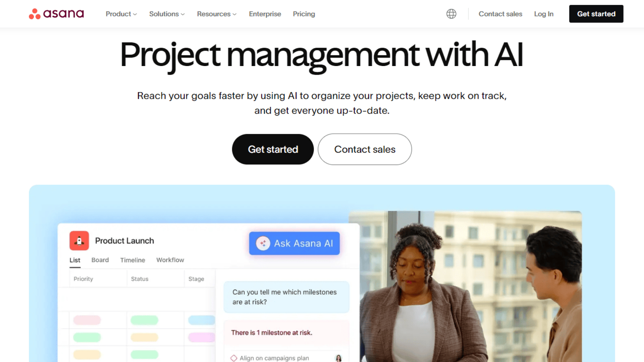Viewport: 644px width, 362px height.
Task: Select the List tab in project view
Action: click(75, 260)
